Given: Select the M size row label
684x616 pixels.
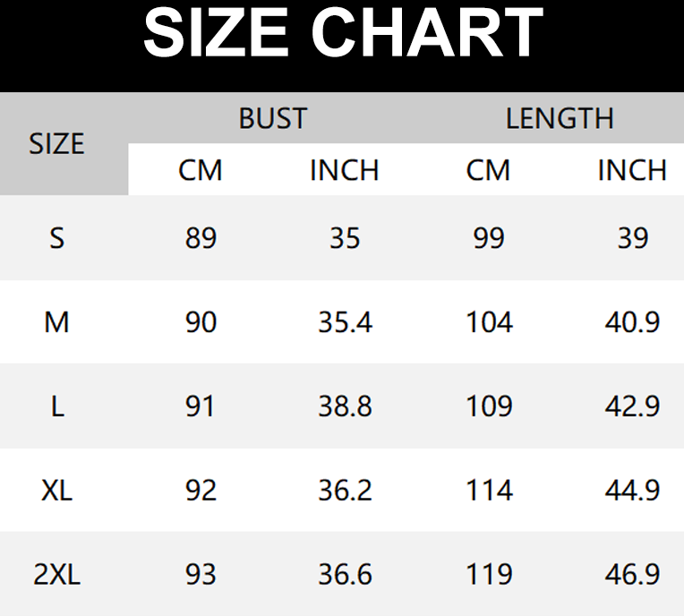Looking at the screenshot, I should [56, 322].
